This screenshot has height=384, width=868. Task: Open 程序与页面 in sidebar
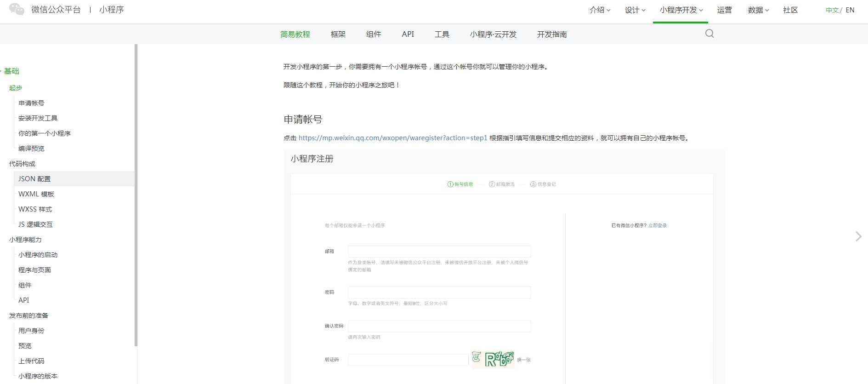coord(34,270)
